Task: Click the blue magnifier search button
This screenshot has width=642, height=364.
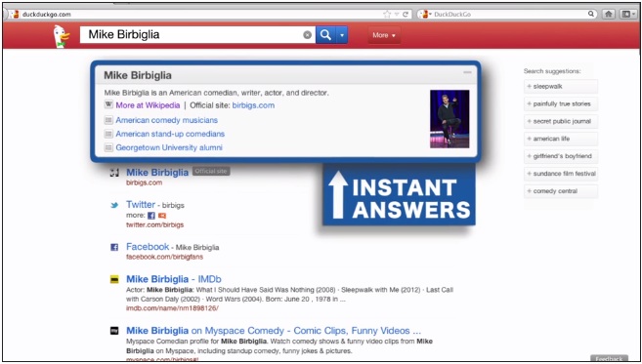Action: 326,35
